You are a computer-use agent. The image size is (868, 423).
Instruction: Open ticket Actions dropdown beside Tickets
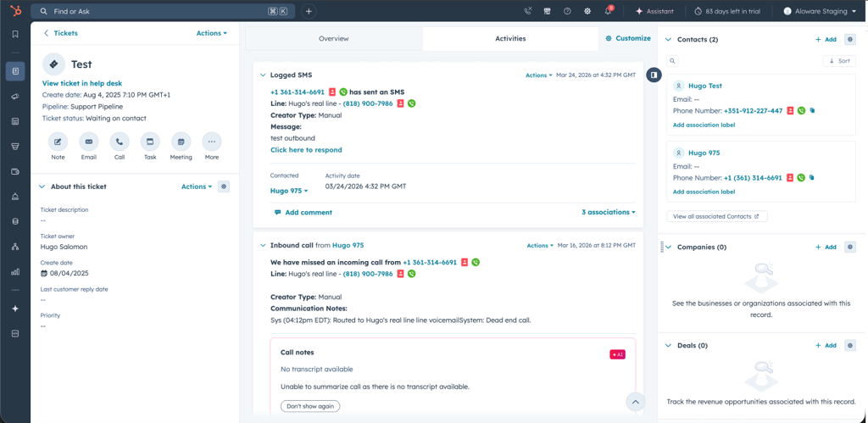211,33
